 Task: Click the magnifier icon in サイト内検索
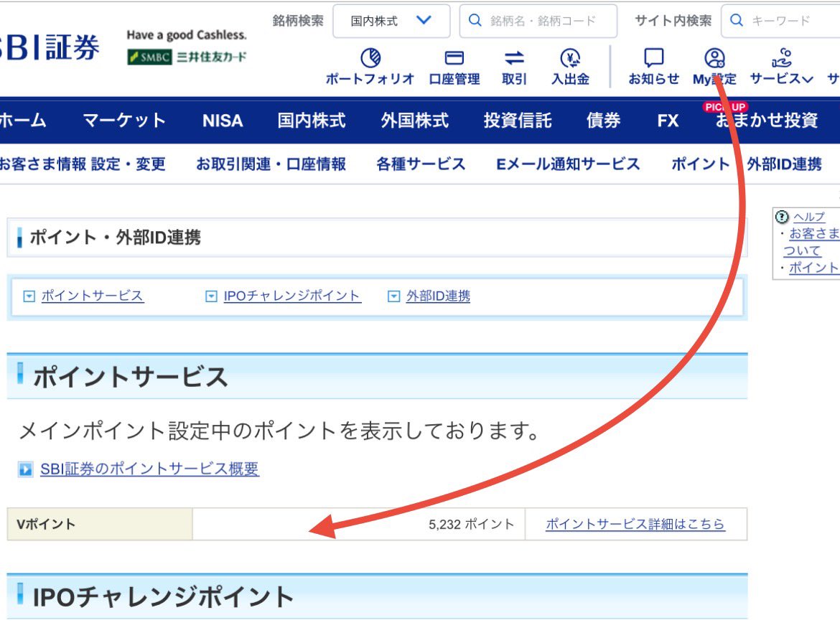pos(735,21)
